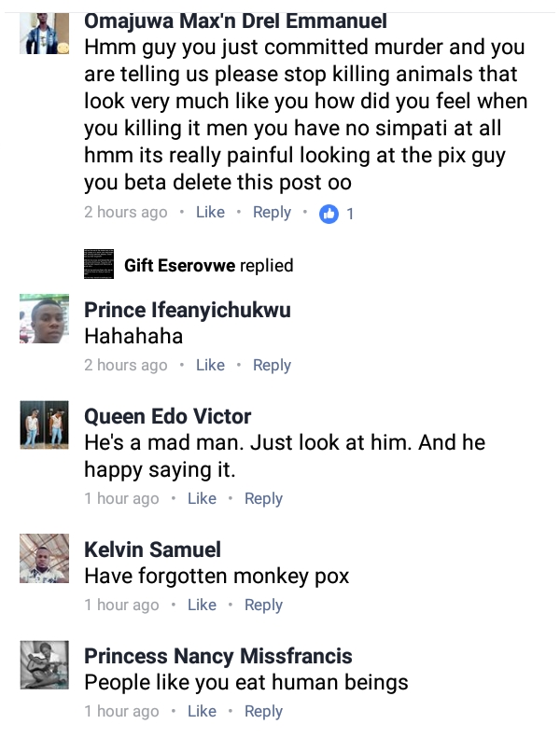Like Omajuwa Max'n Drel Emmanuel's comment
The image size is (560, 738).
click(x=210, y=213)
